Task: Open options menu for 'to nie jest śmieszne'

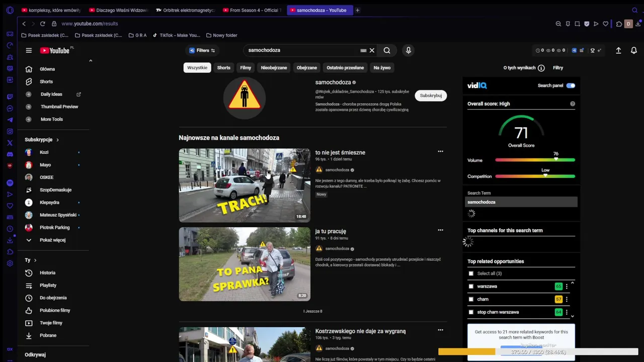Action: tap(440, 151)
